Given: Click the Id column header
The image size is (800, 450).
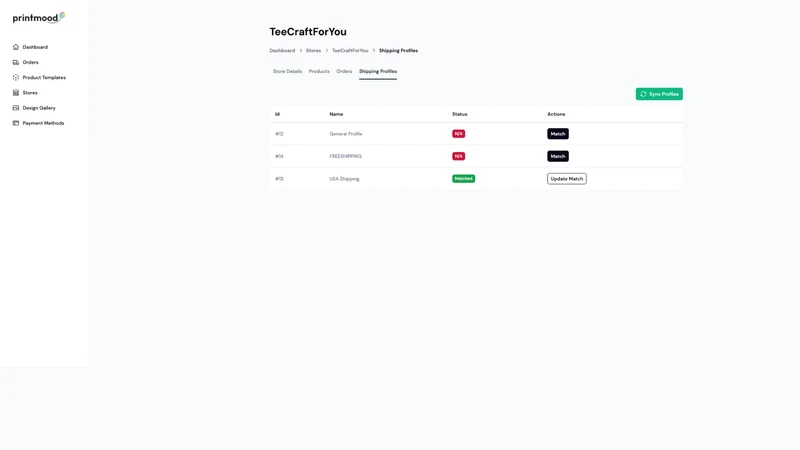Looking at the screenshot, I should point(277,114).
